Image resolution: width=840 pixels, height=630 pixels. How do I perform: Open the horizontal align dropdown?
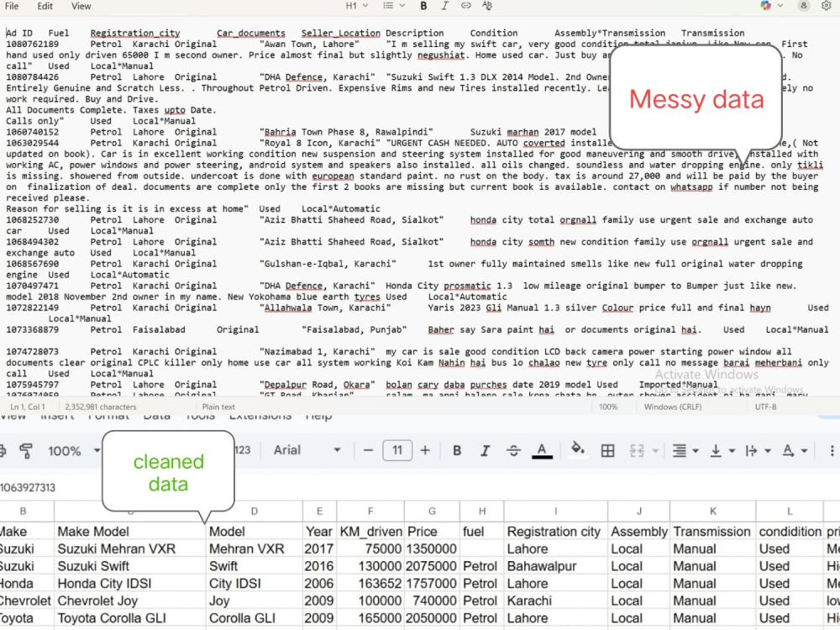click(685, 450)
